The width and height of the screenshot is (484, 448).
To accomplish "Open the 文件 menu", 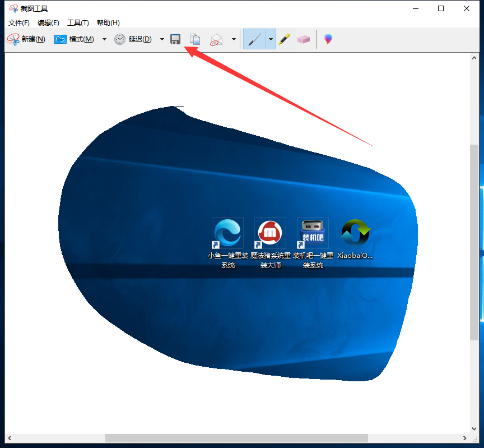I will click(17, 23).
